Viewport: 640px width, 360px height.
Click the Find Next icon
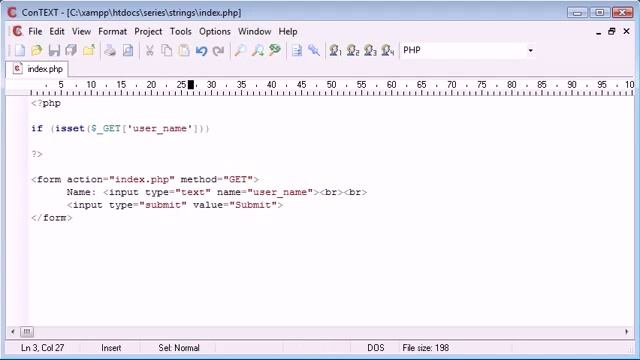coord(258,50)
